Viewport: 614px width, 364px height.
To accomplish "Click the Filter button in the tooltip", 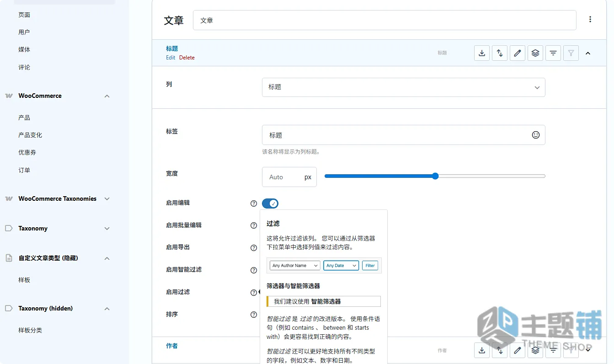I will point(370,265).
